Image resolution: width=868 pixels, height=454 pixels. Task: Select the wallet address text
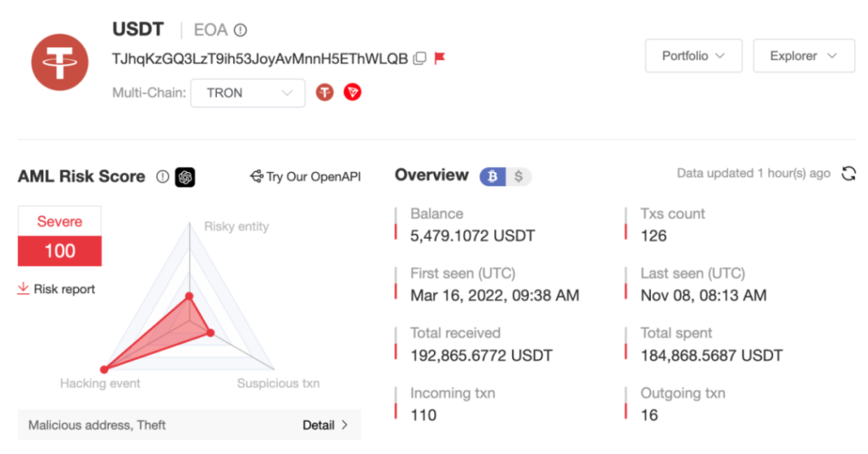tap(259, 58)
